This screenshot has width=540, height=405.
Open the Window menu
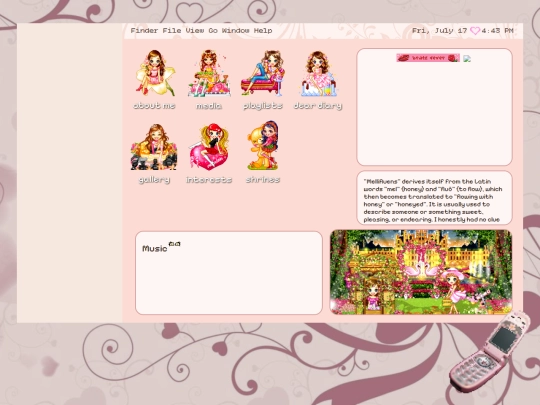236,31
